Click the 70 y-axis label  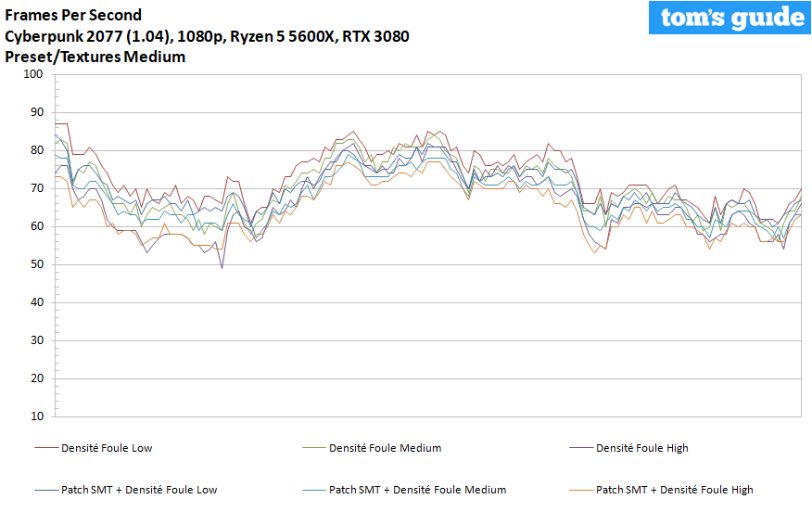37,188
